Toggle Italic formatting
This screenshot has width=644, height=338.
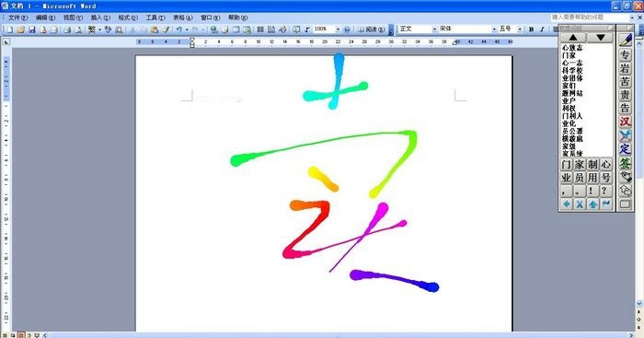[542, 29]
